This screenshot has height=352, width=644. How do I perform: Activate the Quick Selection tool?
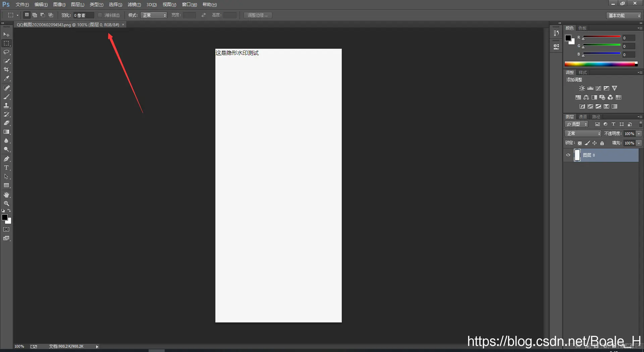pyautogui.click(x=6, y=61)
